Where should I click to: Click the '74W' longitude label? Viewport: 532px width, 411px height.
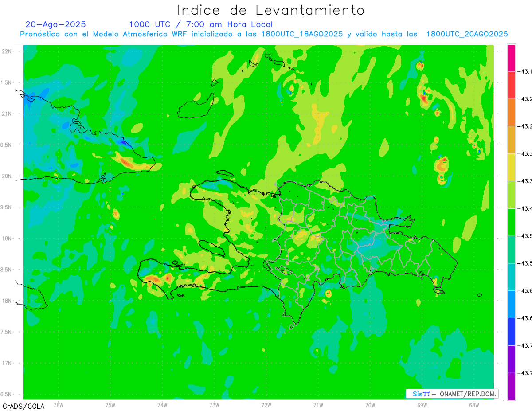pyautogui.click(x=162, y=405)
